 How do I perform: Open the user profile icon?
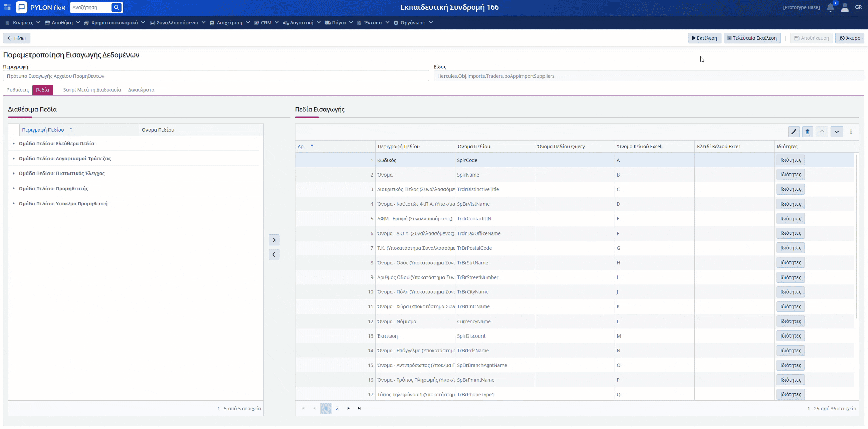pyautogui.click(x=845, y=7)
